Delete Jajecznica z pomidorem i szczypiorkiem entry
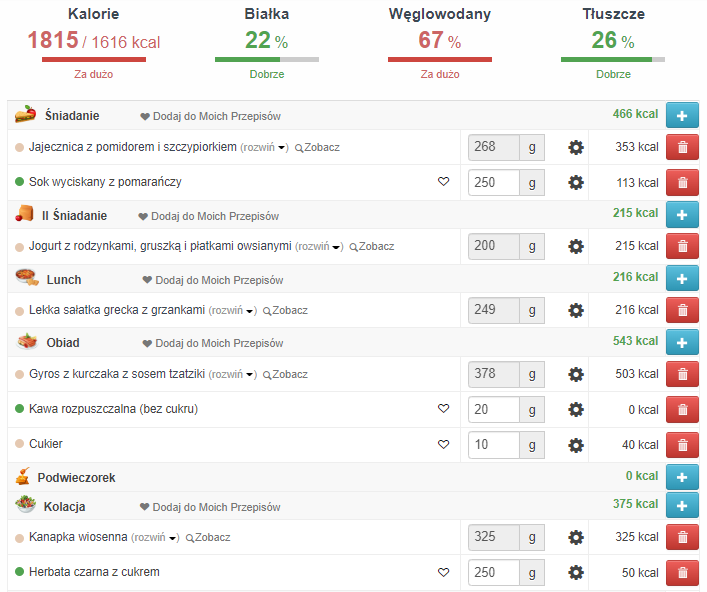This screenshot has width=707, height=592. tap(682, 148)
